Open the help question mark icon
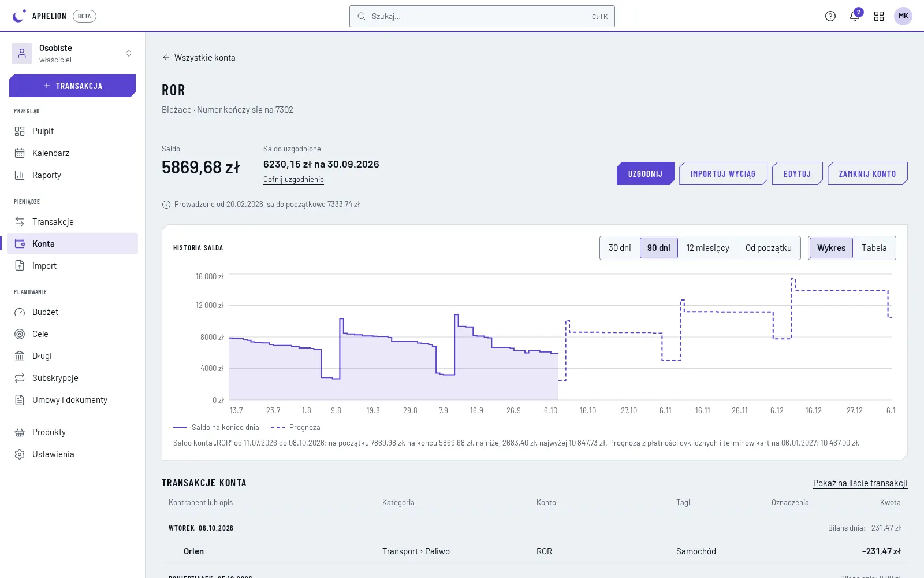Image resolution: width=924 pixels, height=578 pixels. pyautogui.click(x=830, y=16)
